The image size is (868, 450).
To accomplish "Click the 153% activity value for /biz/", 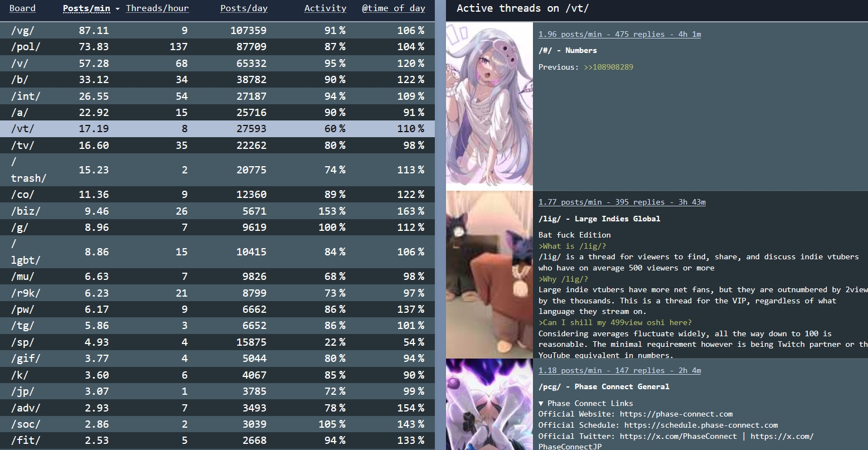I will click(x=332, y=211).
